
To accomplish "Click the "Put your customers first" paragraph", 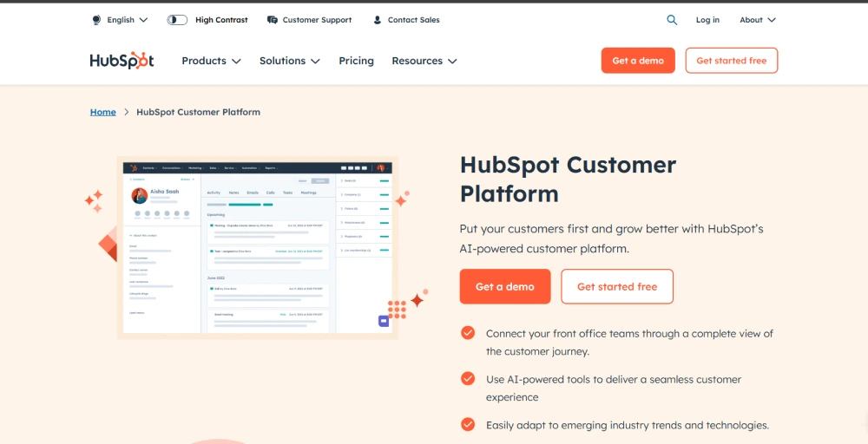I will point(612,238).
